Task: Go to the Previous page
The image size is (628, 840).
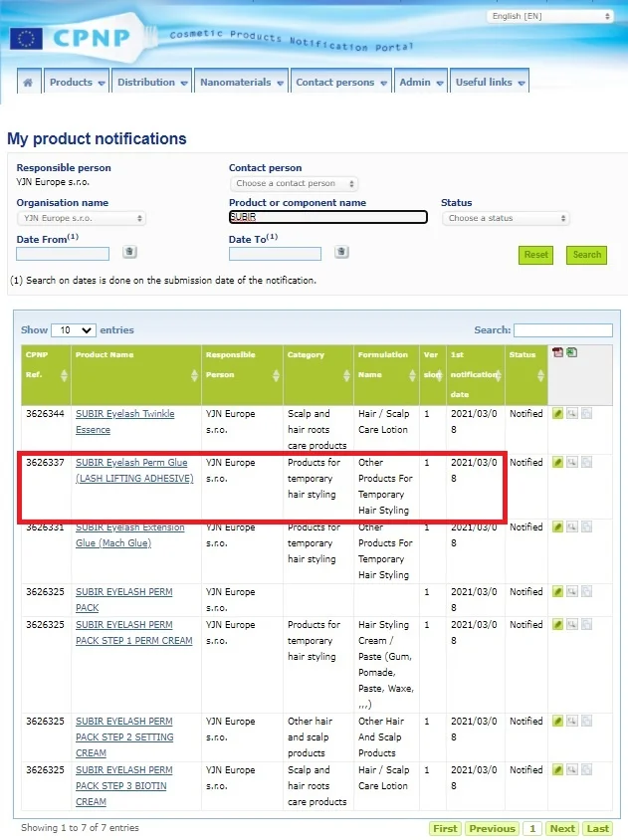Action: coord(492,828)
